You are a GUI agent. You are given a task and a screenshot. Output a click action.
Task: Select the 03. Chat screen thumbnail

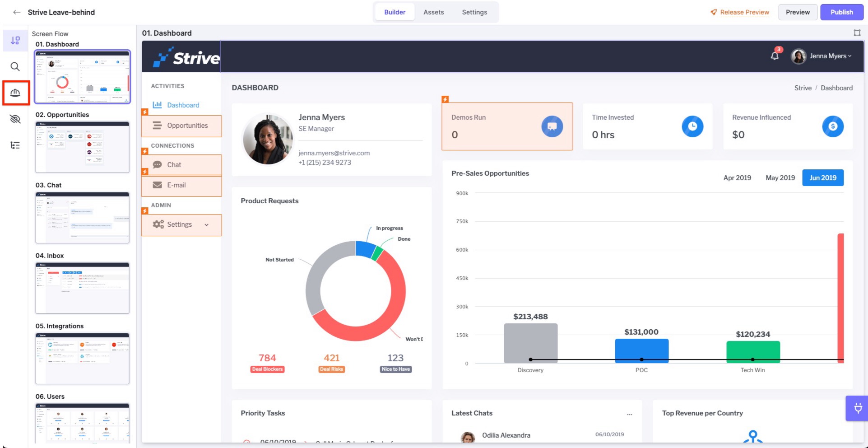point(83,218)
